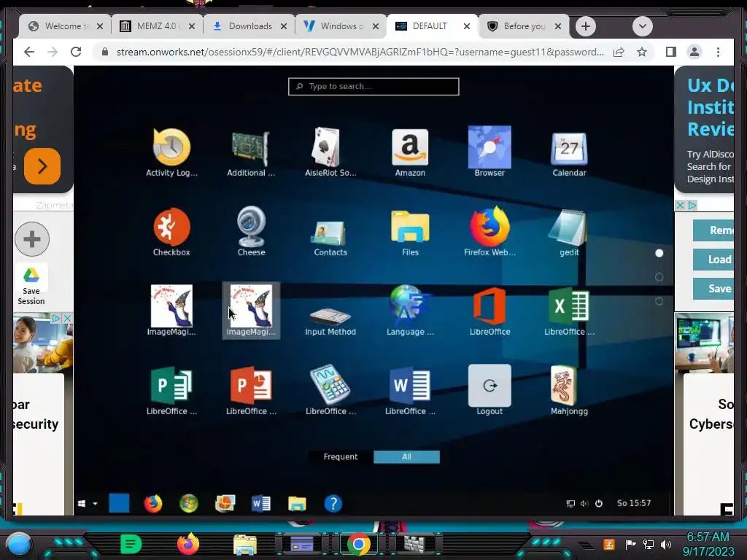The image size is (747, 560).
Task: Open Word-style icon in remote taskbar
Action: pos(261,503)
